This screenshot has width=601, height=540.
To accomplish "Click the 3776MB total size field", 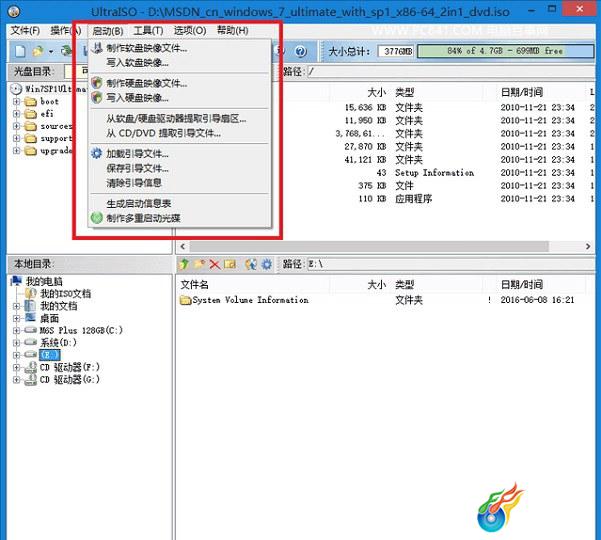I will coord(397,51).
